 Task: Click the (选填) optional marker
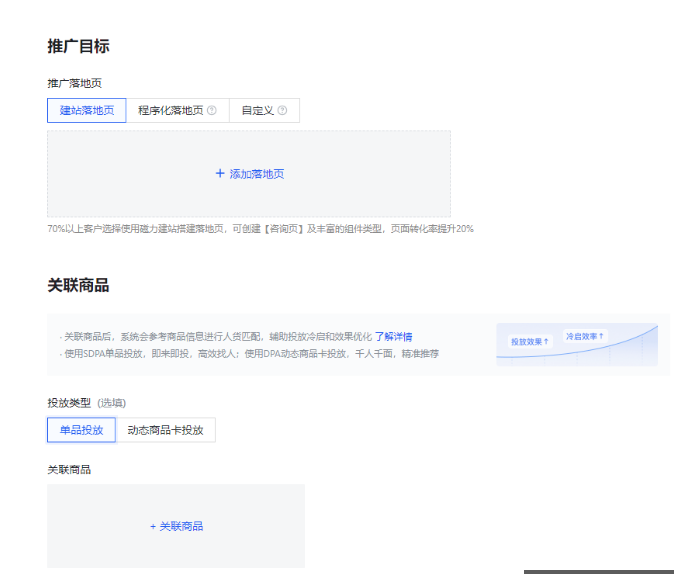(x=111, y=403)
